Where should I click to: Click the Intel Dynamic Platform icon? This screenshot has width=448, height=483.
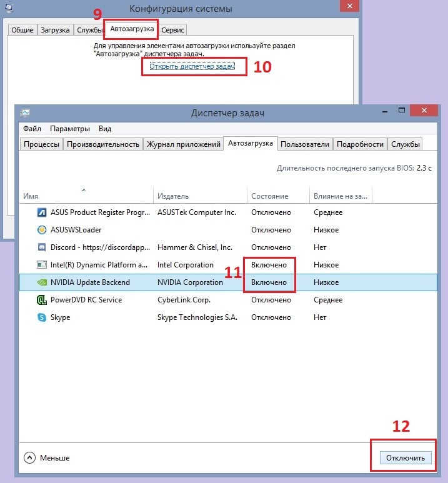(x=42, y=265)
